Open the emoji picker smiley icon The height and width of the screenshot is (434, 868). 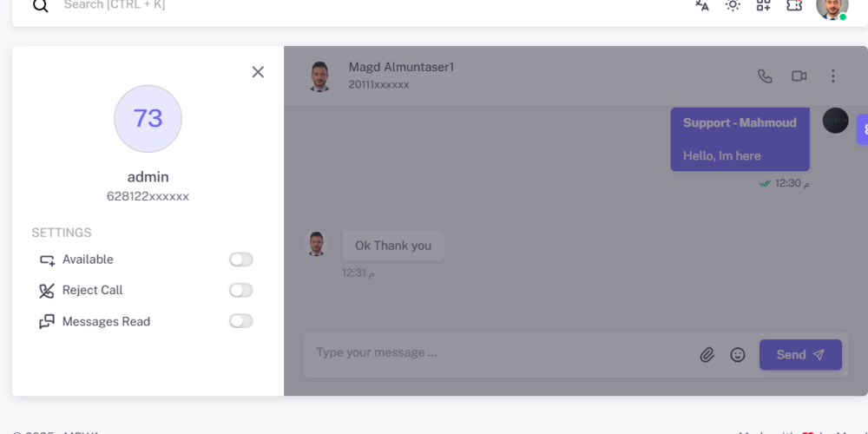737,355
